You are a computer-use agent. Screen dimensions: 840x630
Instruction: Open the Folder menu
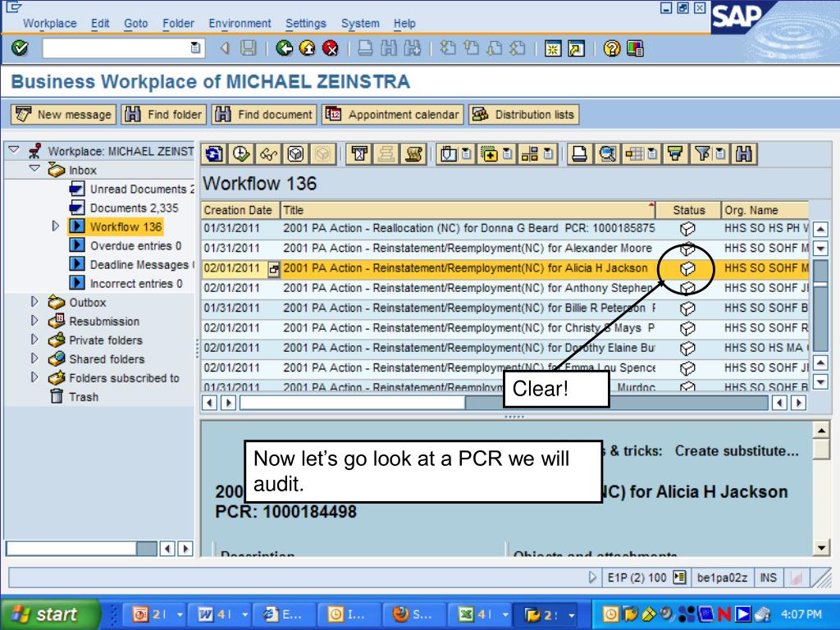pos(178,24)
